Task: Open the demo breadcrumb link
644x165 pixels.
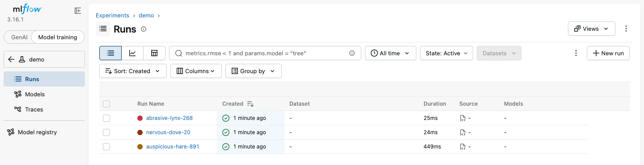Action: click(x=146, y=15)
